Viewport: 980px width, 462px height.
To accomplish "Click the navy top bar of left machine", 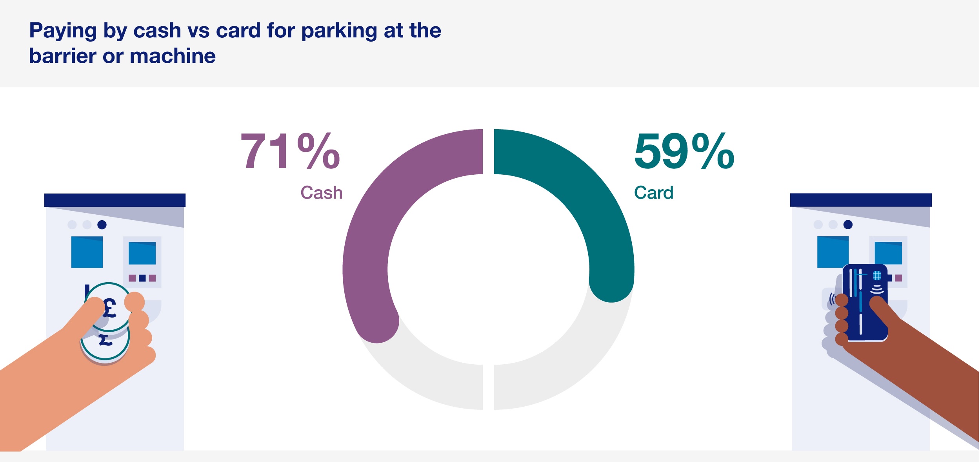I will pos(115,200).
